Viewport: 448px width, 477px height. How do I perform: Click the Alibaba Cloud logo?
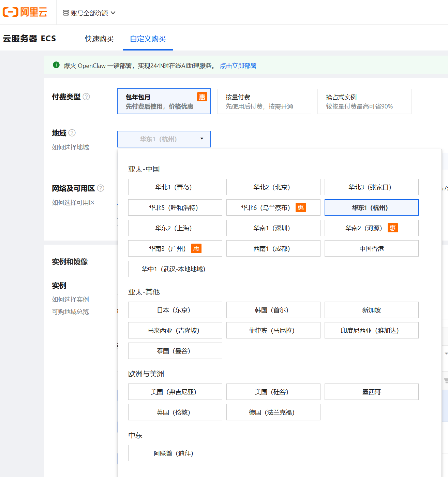tap(25, 12)
